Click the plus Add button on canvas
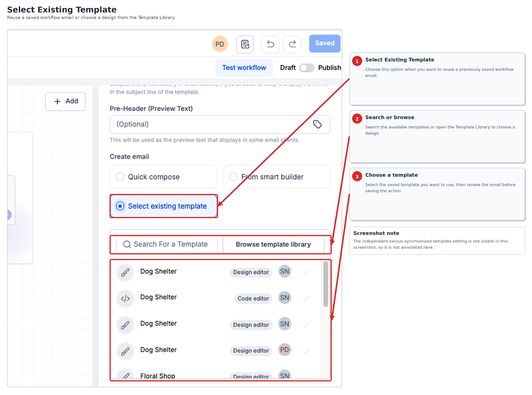Viewport: 532px width, 395px height. pos(65,101)
